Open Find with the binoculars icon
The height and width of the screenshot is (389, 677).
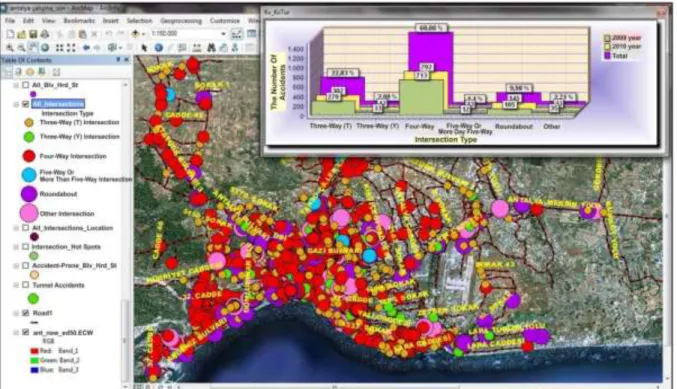click(x=212, y=47)
